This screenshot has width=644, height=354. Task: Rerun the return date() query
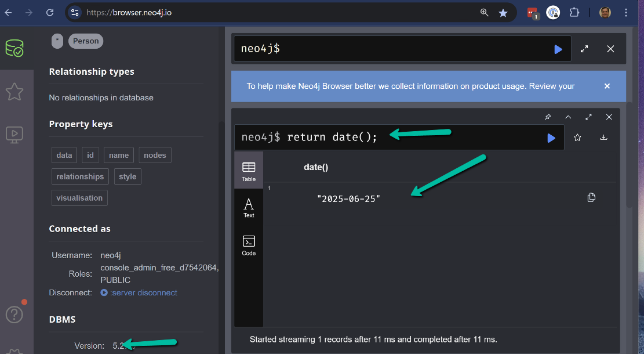coord(551,138)
